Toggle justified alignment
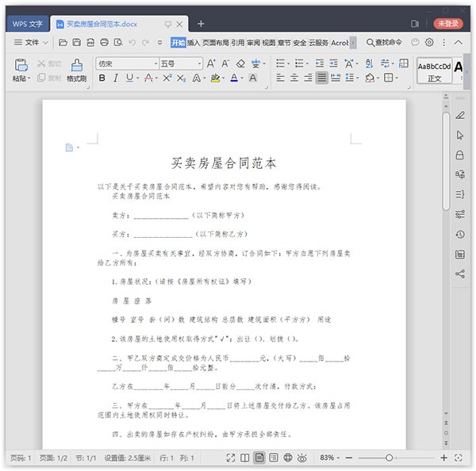 [322, 78]
